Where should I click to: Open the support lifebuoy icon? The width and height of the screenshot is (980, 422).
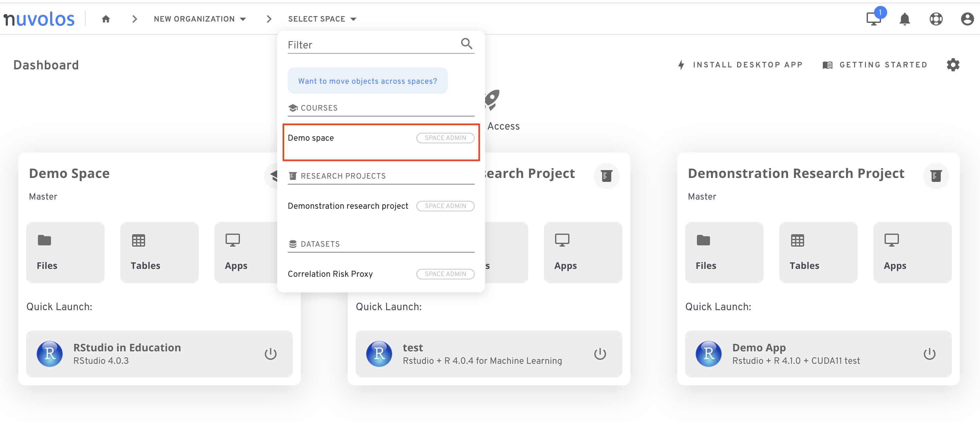936,19
